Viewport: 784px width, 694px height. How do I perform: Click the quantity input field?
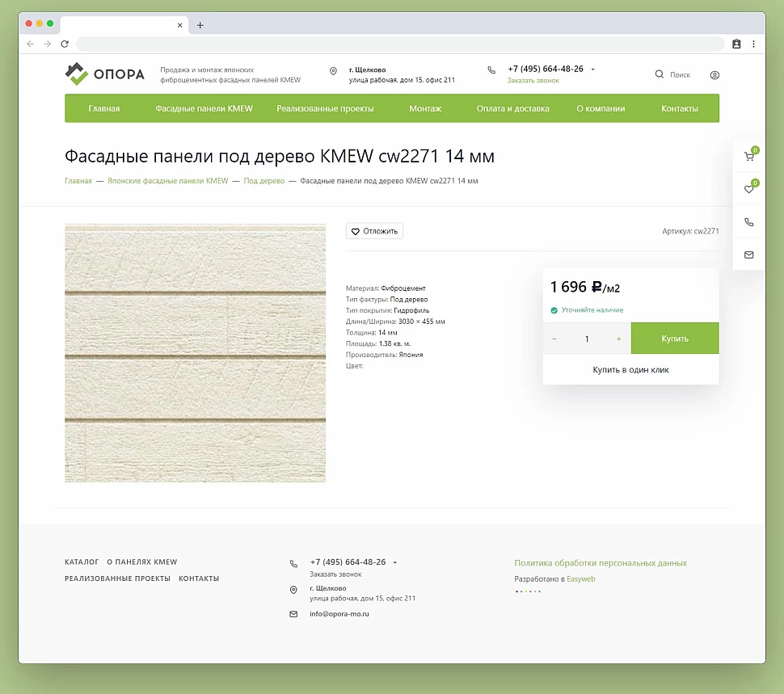(587, 339)
